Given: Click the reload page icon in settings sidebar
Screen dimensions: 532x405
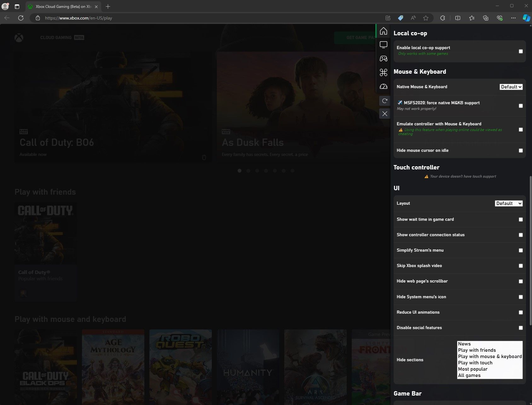Looking at the screenshot, I should pyautogui.click(x=385, y=101).
